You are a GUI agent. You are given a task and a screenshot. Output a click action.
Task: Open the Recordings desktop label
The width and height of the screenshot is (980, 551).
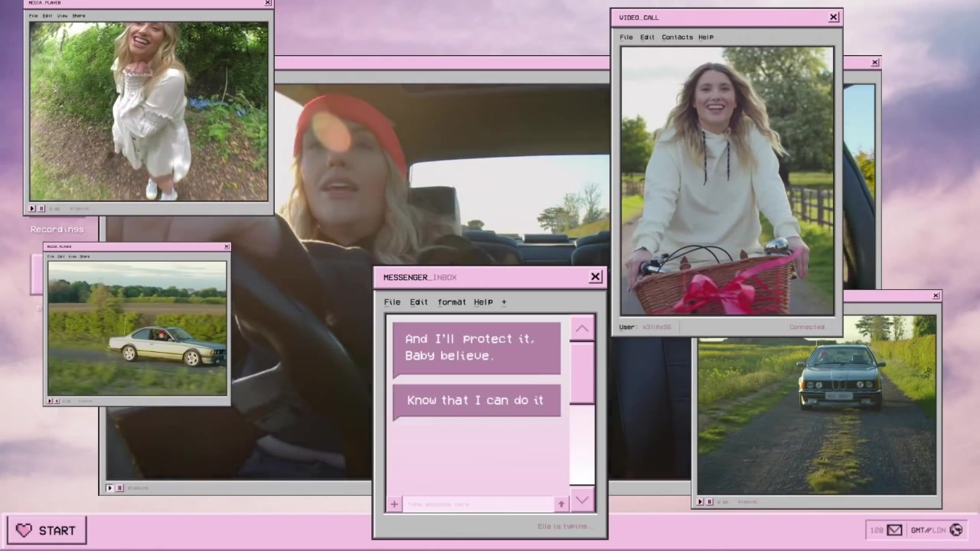(x=57, y=229)
